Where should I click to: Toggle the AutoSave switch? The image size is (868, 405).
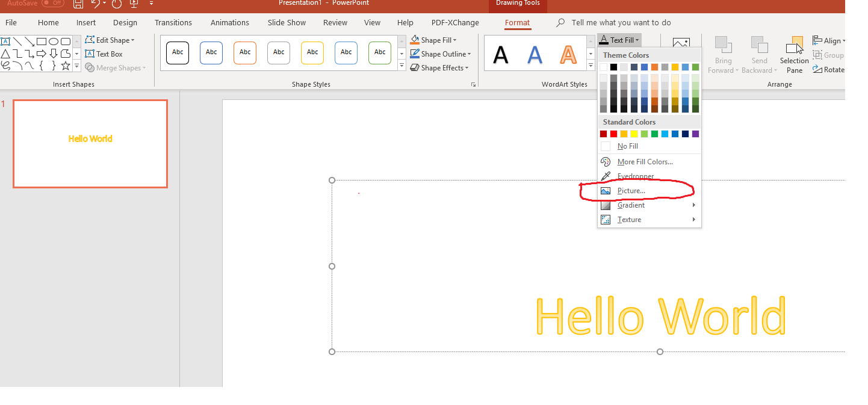tap(53, 3)
